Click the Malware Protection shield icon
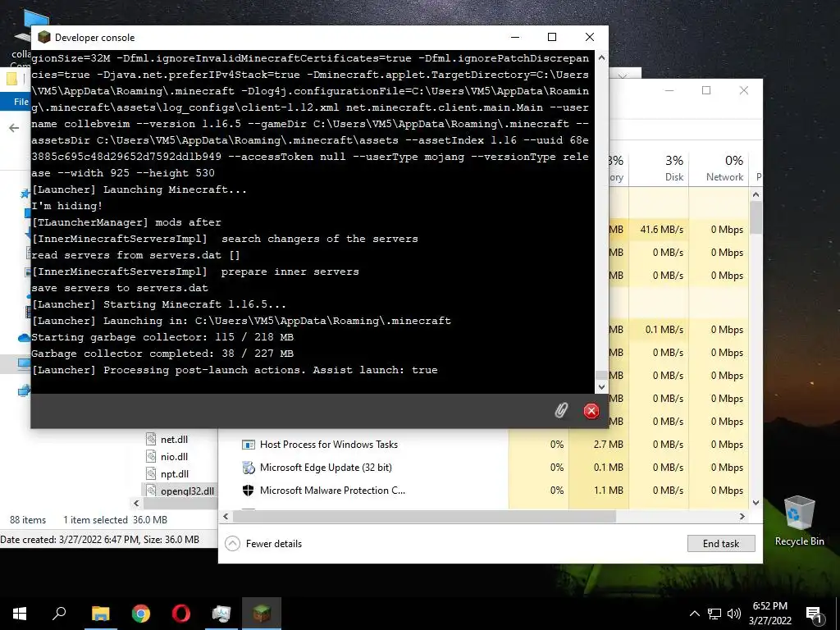The width and height of the screenshot is (840, 630). tap(248, 491)
